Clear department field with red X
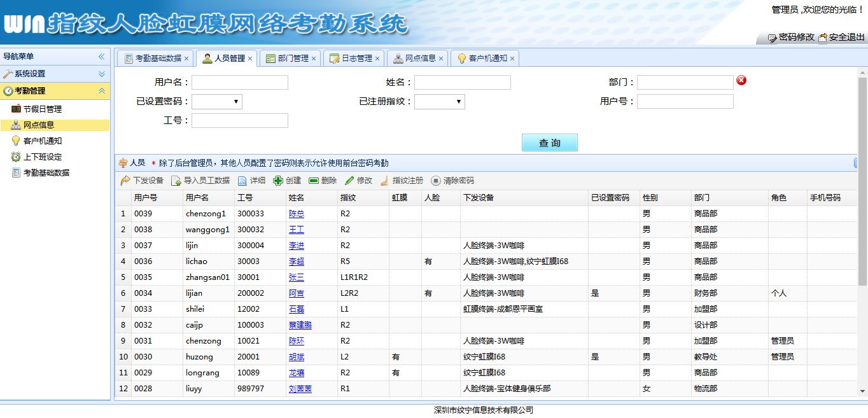 741,81
